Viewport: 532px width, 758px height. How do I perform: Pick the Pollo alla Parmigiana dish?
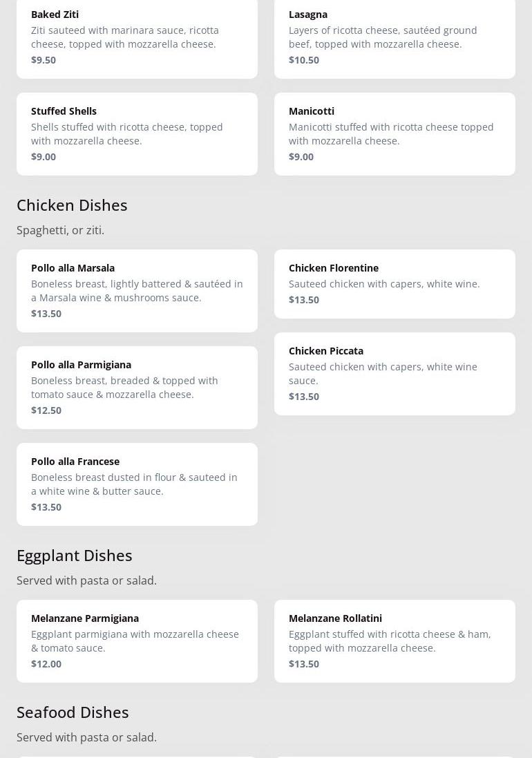137,387
